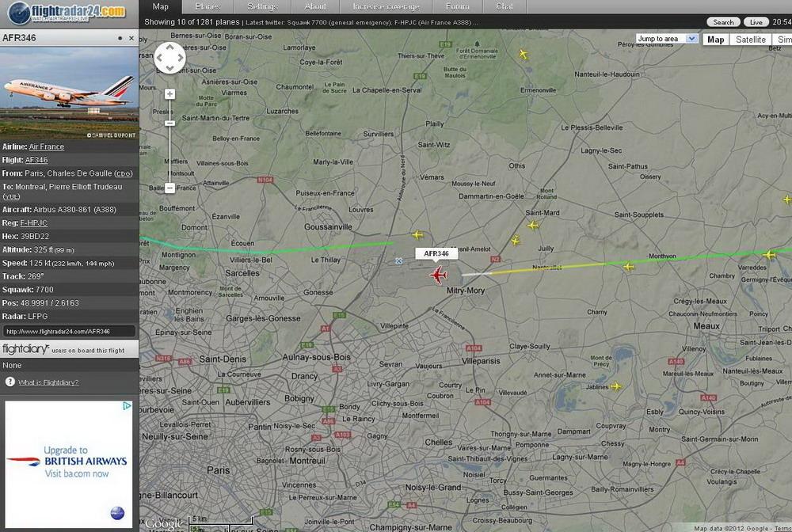This screenshot has height=532, width=792.
Task: Click the flight URL text field
Action: pyautogui.click(x=69, y=331)
